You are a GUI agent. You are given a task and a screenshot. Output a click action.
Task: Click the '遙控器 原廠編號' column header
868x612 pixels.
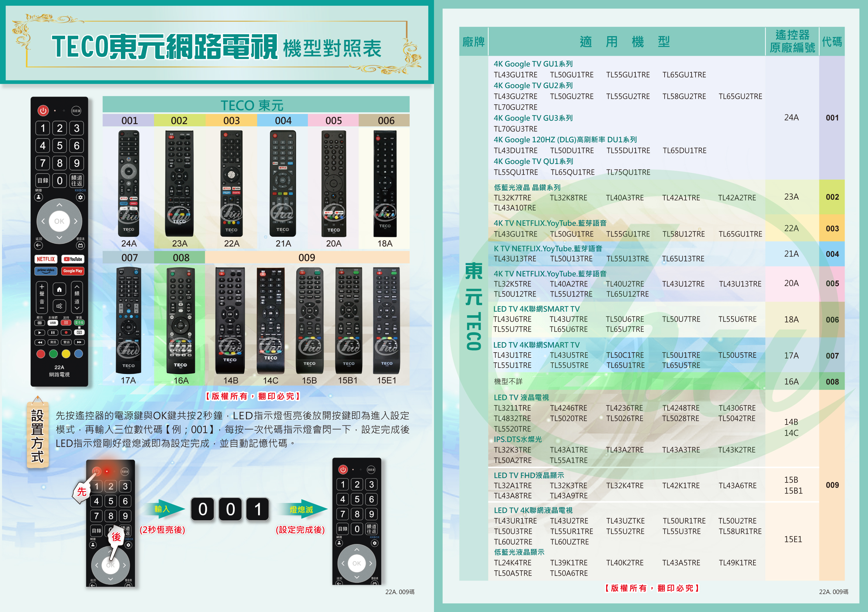792,42
